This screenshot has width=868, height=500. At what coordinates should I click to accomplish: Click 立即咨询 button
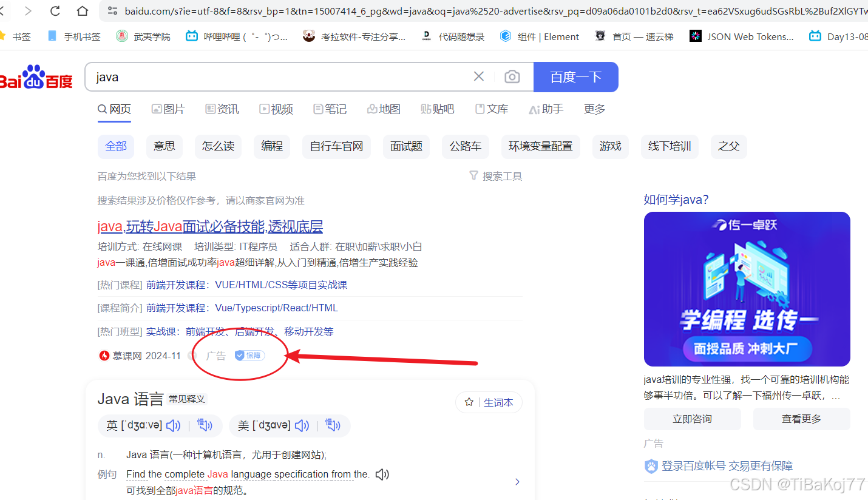692,419
